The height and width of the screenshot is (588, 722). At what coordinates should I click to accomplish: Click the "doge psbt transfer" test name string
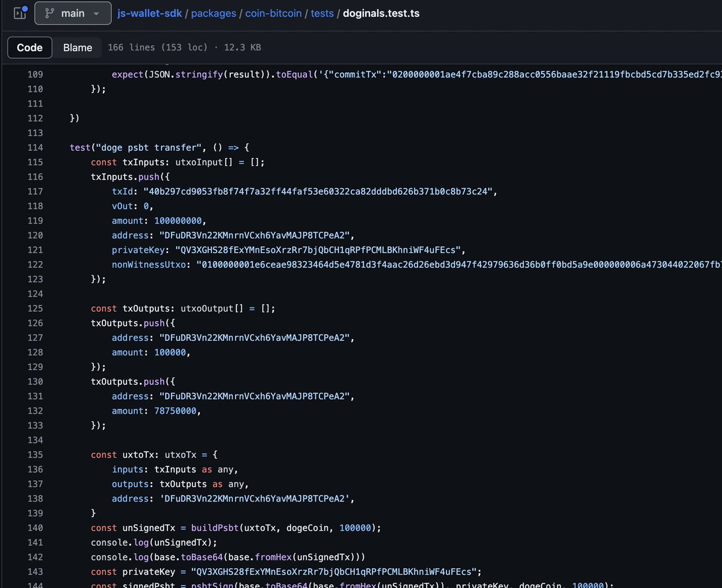[149, 147]
